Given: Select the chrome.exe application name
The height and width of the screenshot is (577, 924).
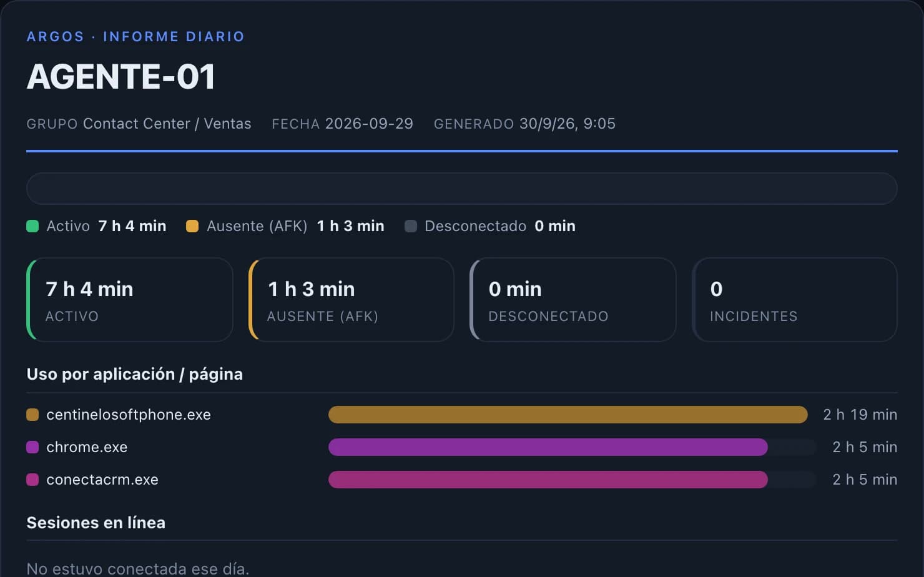Looking at the screenshot, I should [87, 447].
